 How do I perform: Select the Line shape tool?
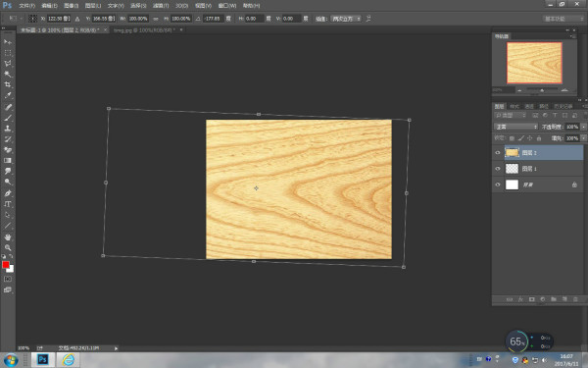point(8,226)
